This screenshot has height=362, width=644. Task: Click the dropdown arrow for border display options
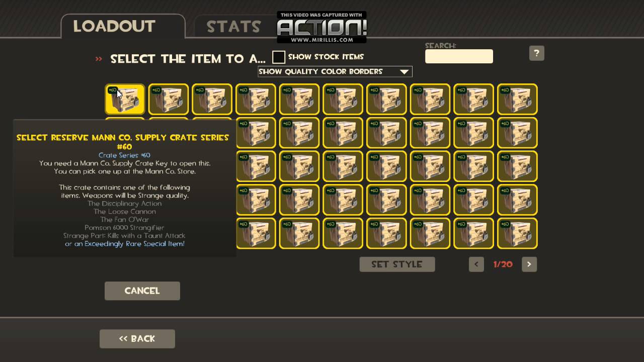[404, 72]
